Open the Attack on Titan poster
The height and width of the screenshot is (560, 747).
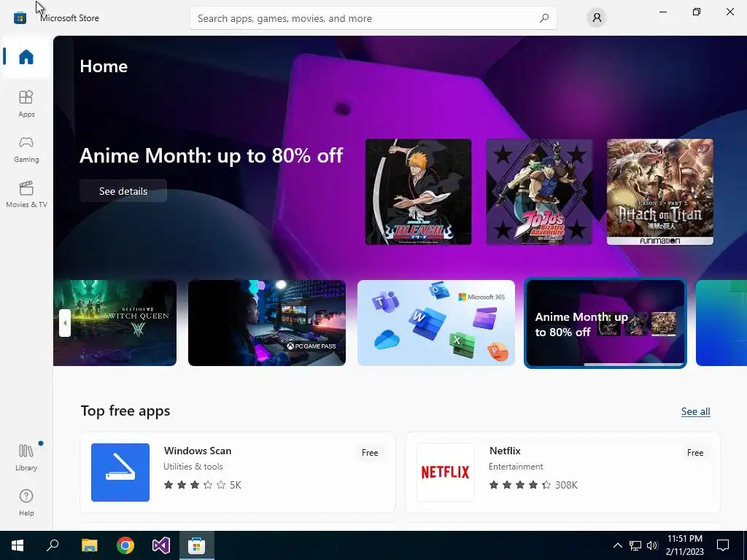click(659, 192)
